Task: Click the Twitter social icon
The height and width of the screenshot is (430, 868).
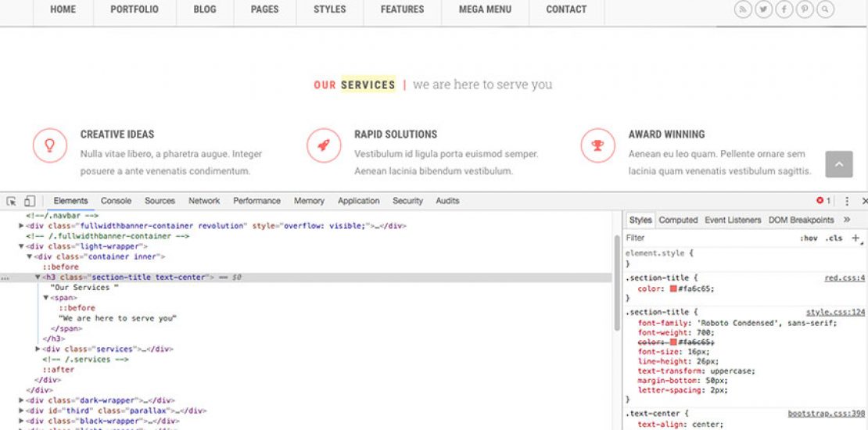Action: (763, 9)
